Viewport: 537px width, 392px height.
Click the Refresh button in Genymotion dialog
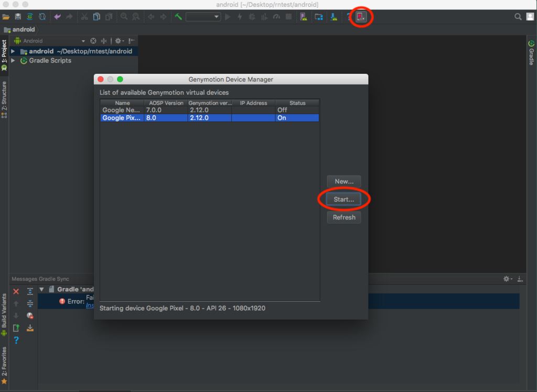point(344,217)
